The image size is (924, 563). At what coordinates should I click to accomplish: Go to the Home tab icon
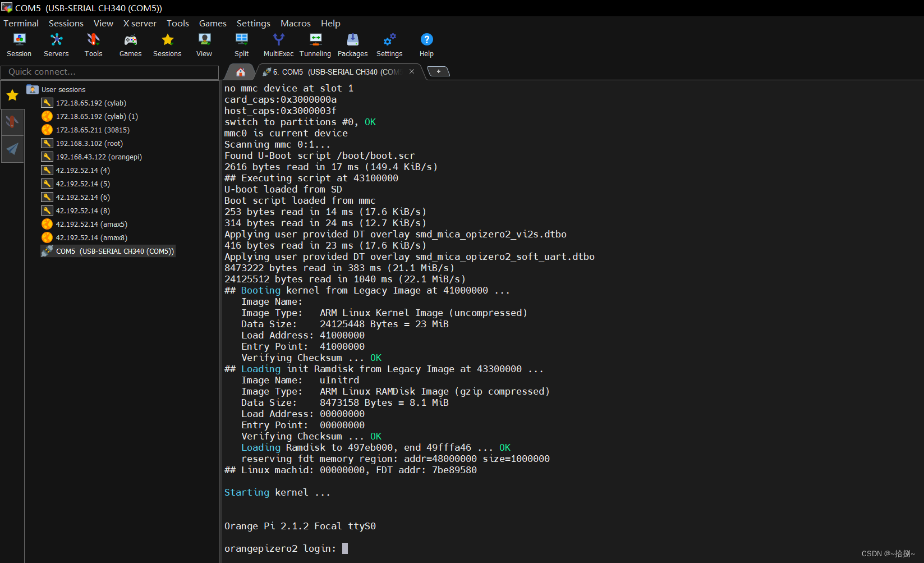click(240, 72)
